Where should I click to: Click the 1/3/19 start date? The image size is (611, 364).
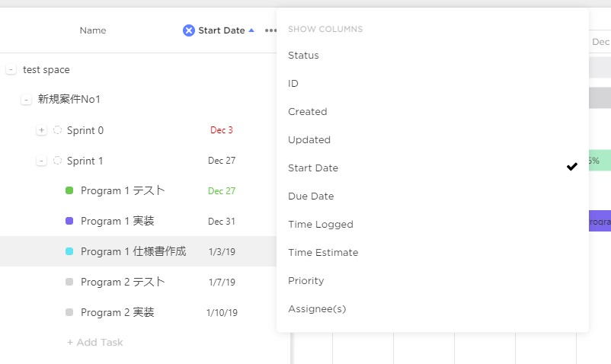222,251
